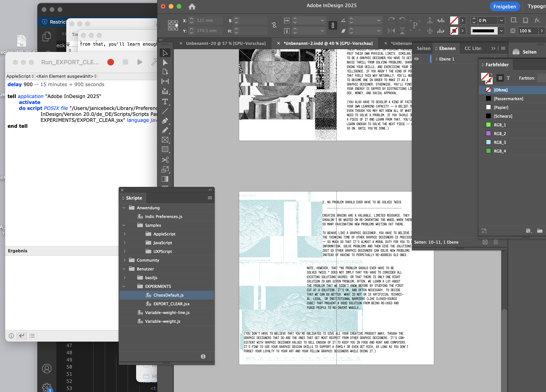Select the Page tool

pyautogui.click(x=165, y=72)
